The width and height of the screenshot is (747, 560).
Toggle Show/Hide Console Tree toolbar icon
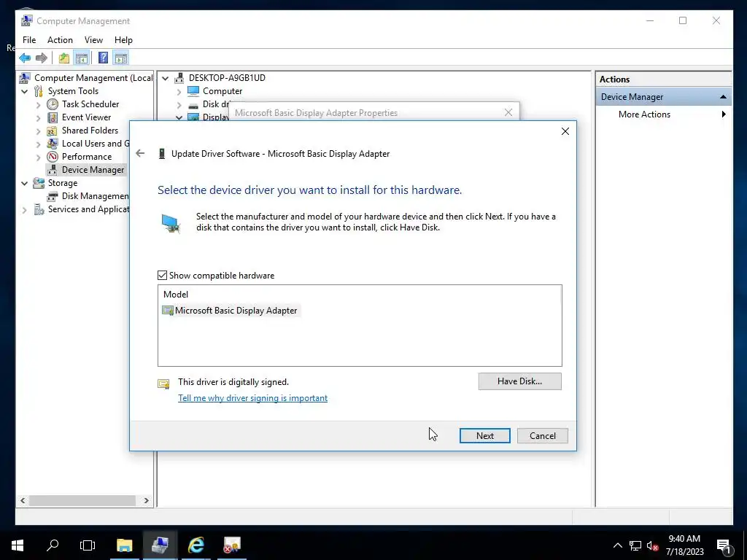point(82,58)
